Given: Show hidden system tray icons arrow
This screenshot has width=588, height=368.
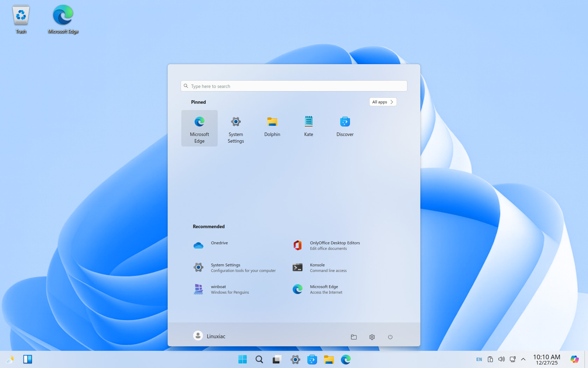Looking at the screenshot, I should tap(523, 359).
